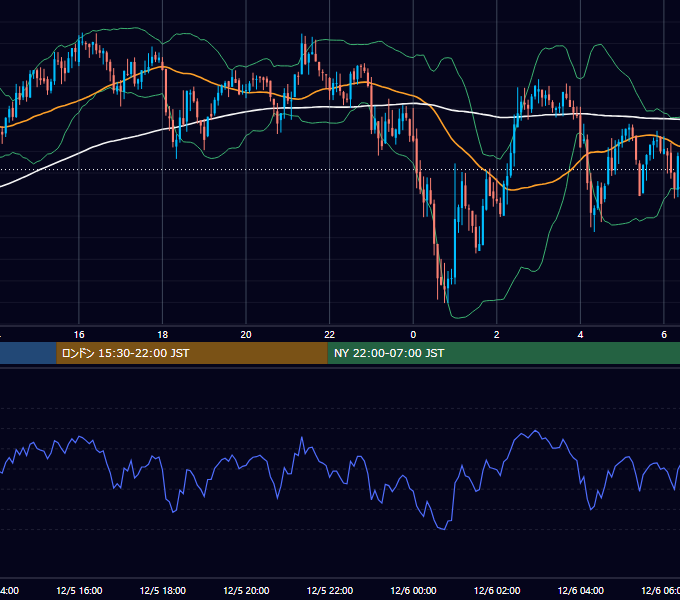Click the upper axis hour label 22

pos(330,334)
